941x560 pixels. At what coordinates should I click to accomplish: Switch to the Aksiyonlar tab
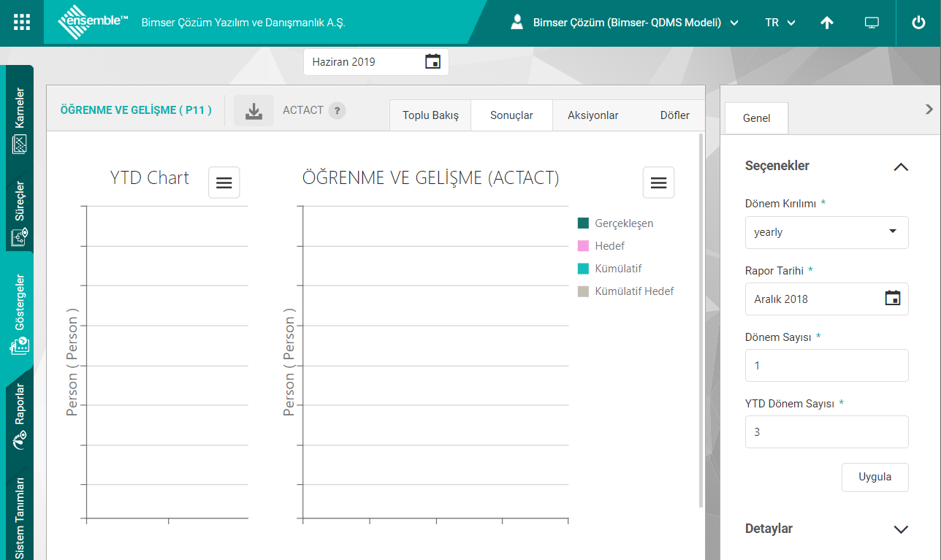[593, 115]
